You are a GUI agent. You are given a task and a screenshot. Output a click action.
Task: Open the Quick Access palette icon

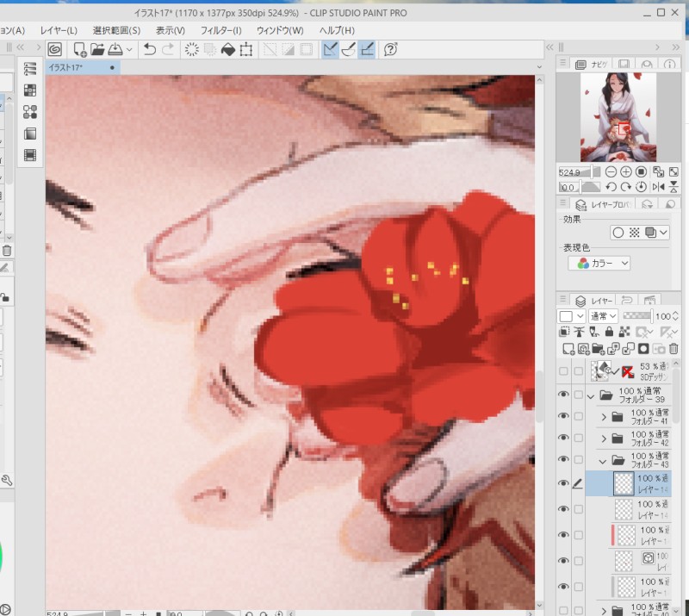coord(30,69)
